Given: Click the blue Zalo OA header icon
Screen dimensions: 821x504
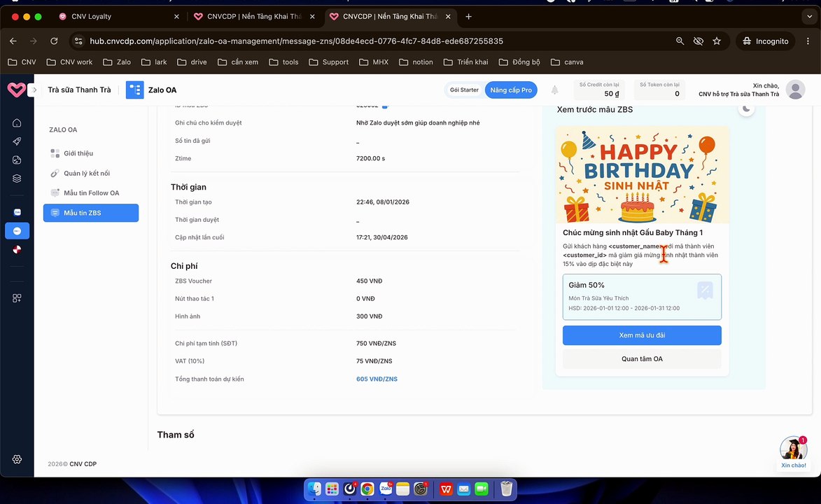Looking at the screenshot, I should 134,90.
